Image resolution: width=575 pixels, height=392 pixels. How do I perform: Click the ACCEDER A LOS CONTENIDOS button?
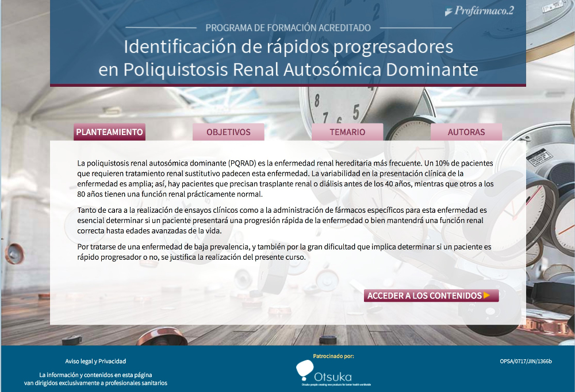(x=431, y=295)
